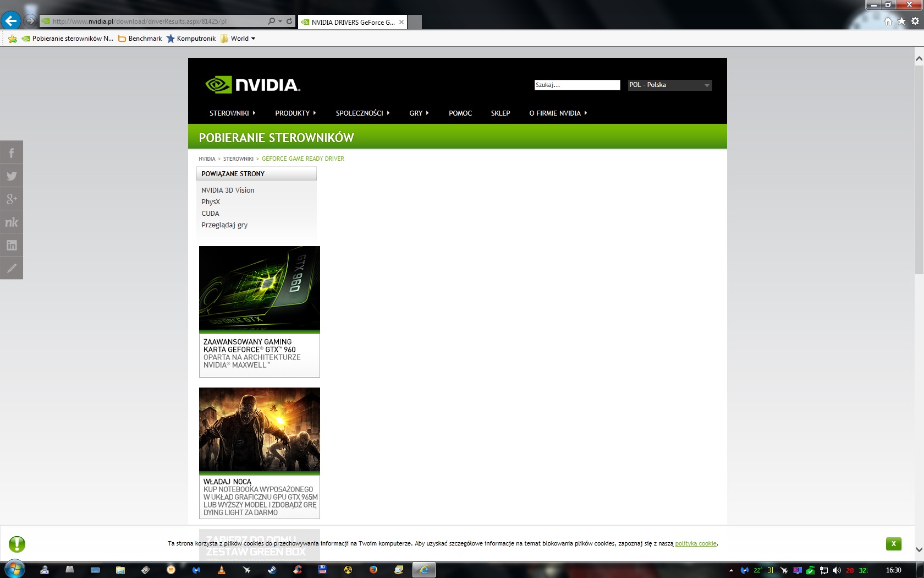Share page via LinkedIn sidebar icon

[12, 245]
